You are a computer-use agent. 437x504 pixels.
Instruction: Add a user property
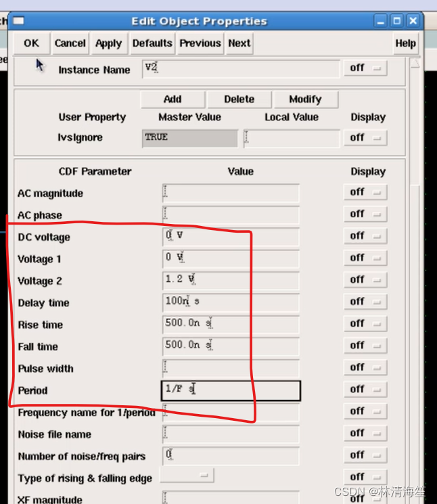point(173,99)
